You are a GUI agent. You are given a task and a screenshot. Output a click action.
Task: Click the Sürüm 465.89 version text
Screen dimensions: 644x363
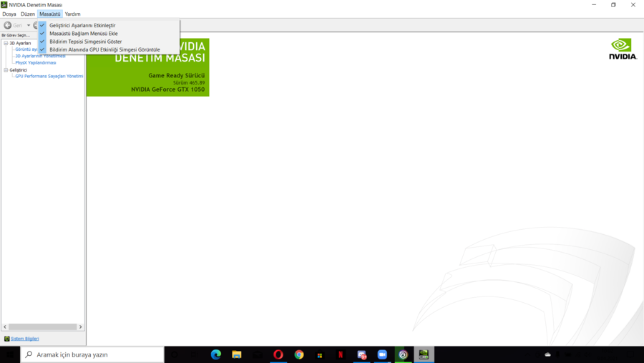(x=189, y=82)
